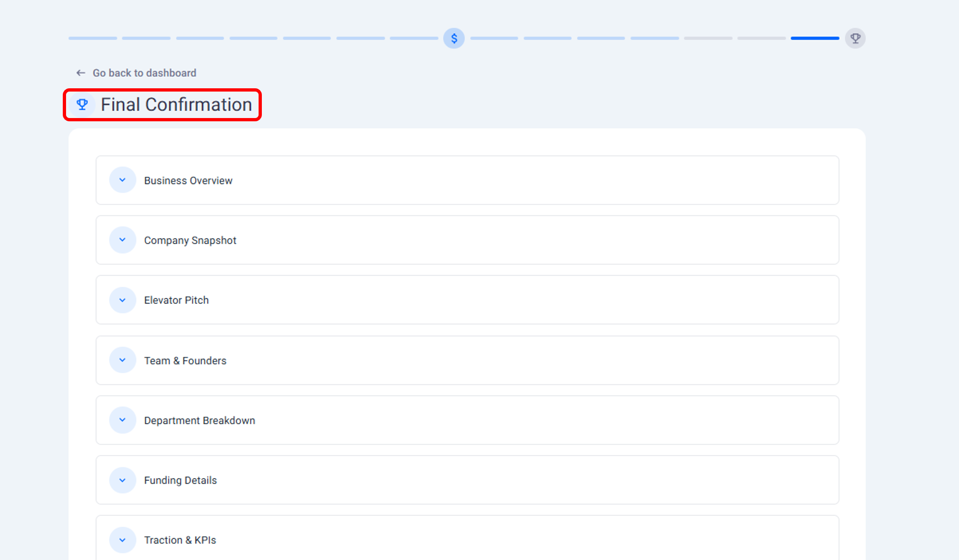Click the Business Overview label text
Viewport: 959px width, 560px height.
[x=188, y=180]
